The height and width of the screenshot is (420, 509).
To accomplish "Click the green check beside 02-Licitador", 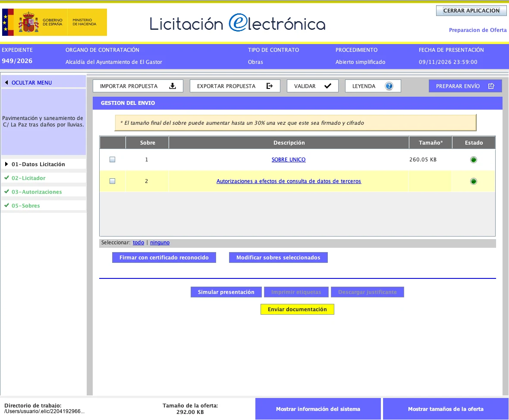I will coord(6,178).
